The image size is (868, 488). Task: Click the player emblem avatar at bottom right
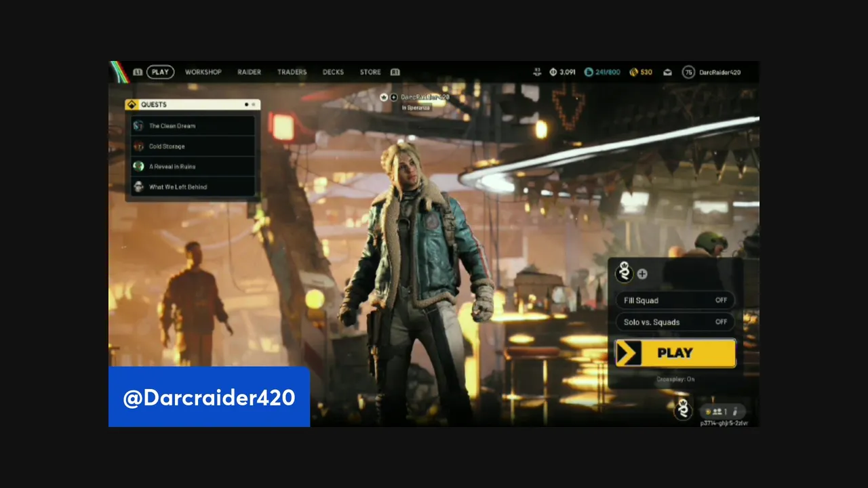point(684,409)
